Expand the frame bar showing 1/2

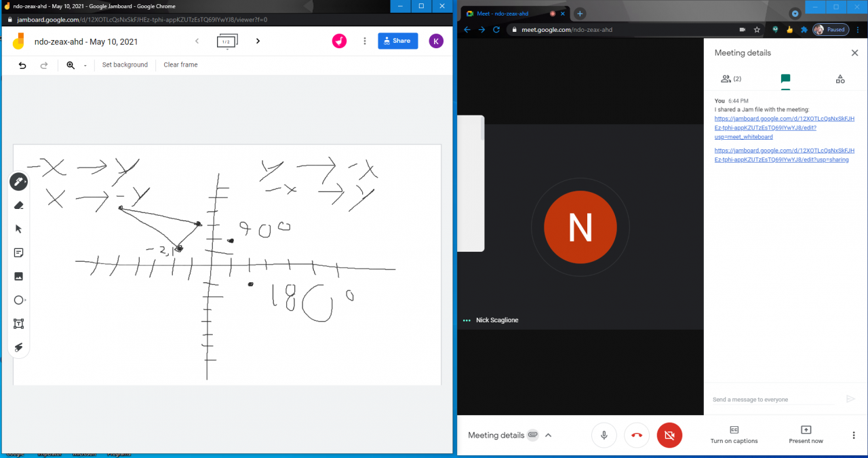tap(227, 41)
